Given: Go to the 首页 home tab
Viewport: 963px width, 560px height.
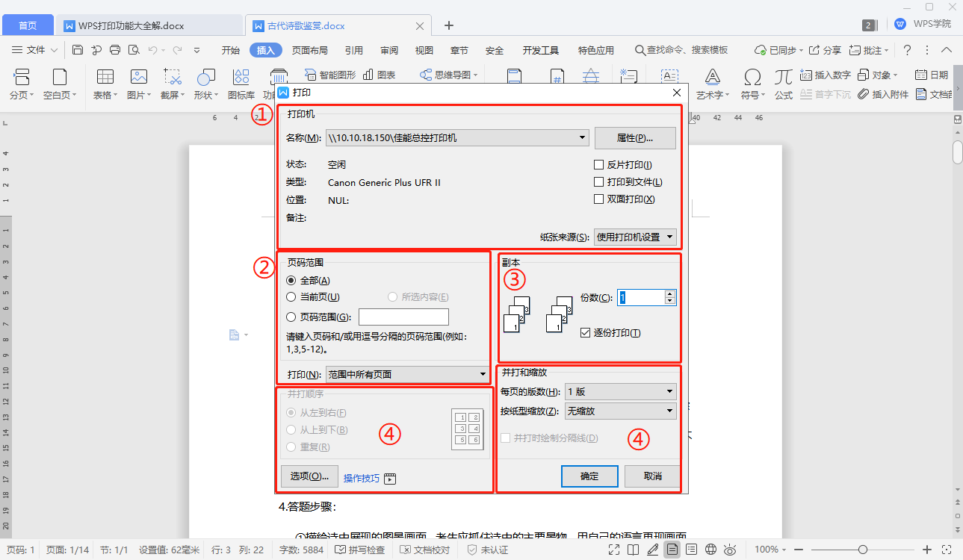Looking at the screenshot, I should (28, 25).
